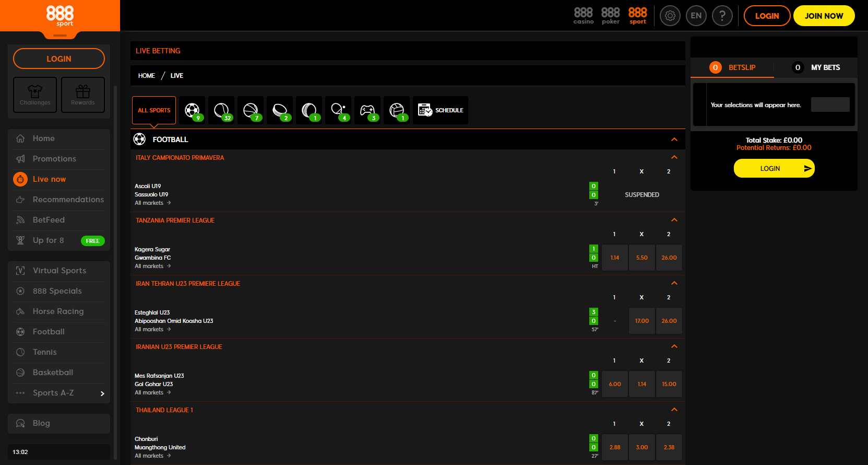Filter live events by volleyball icon
The image size is (868, 465).
pos(397,110)
